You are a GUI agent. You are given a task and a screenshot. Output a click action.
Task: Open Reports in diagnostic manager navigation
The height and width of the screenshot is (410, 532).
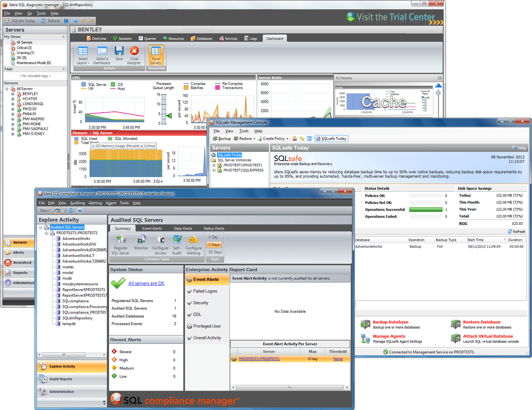pos(20,273)
